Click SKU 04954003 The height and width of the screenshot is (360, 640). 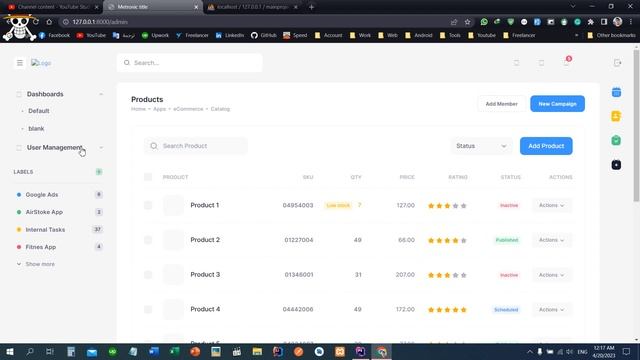pyautogui.click(x=298, y=205)
